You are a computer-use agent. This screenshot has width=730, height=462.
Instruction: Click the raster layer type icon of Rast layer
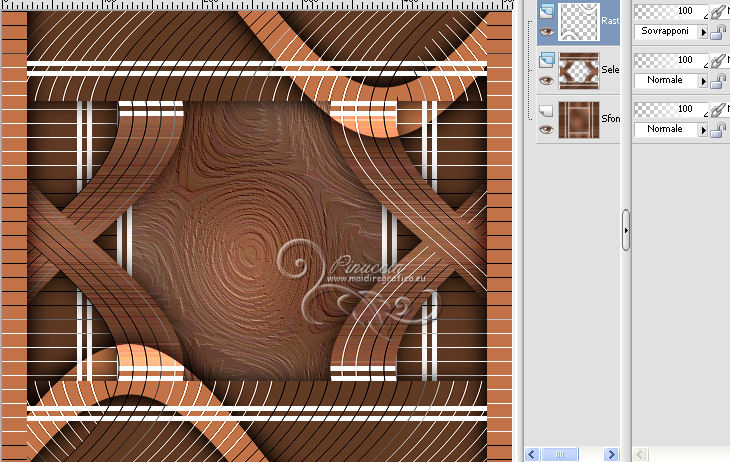pyautogui.click(x=547, y=10)
